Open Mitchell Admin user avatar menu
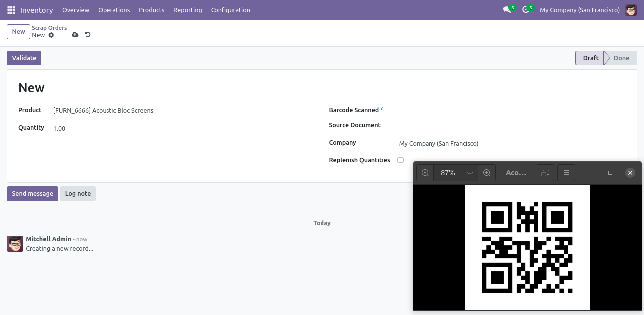644x315 pixels. coord(631,10)
